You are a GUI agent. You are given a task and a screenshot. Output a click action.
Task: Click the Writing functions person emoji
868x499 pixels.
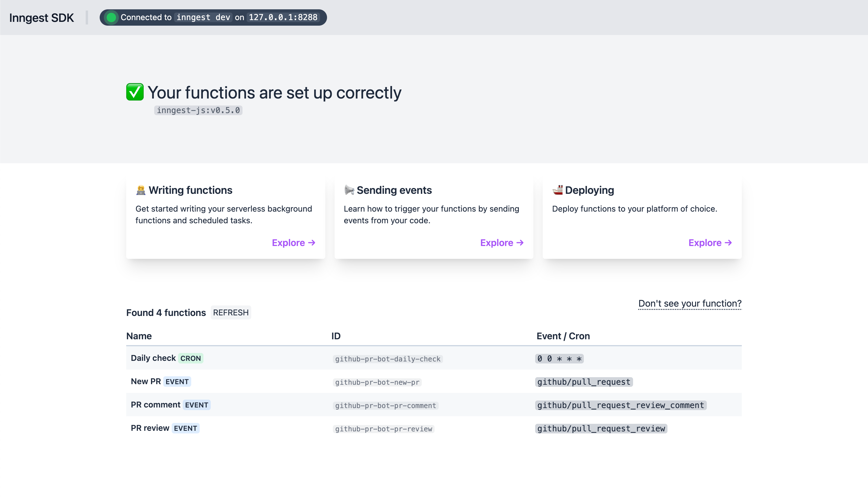[x=140, y=190]
